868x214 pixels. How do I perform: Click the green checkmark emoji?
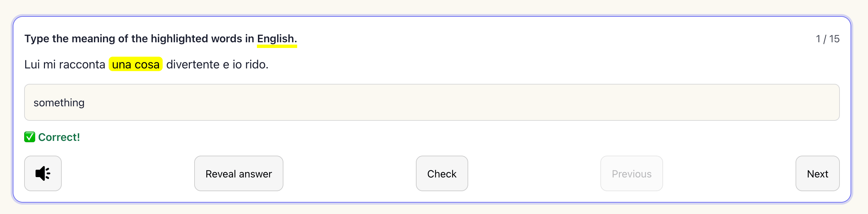pyautogui.click(x=30, y=137)
